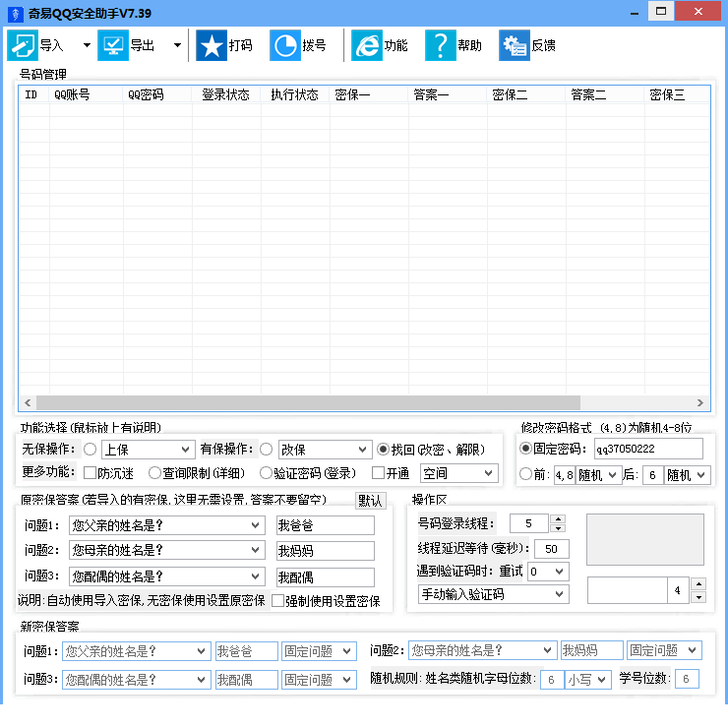The image size is (728, 727).
Task: Open new 问题1 您父亲的姓名是 dropdown
Action: (137, 651)
